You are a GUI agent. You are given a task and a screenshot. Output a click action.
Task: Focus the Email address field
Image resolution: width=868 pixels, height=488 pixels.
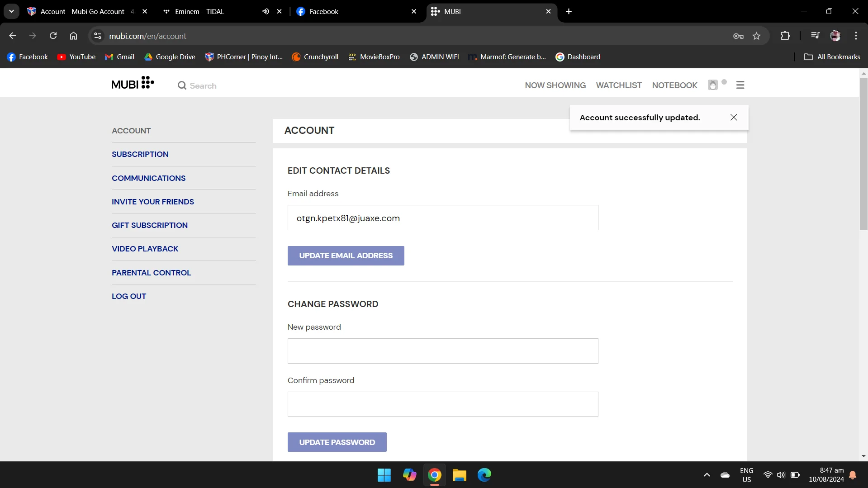[443, 218]
